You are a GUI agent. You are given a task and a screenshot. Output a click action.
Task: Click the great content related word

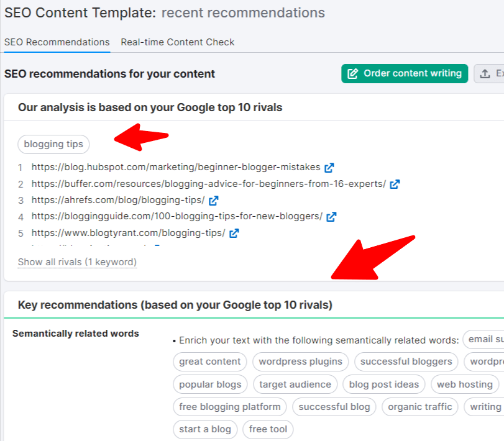pos(209,361)
